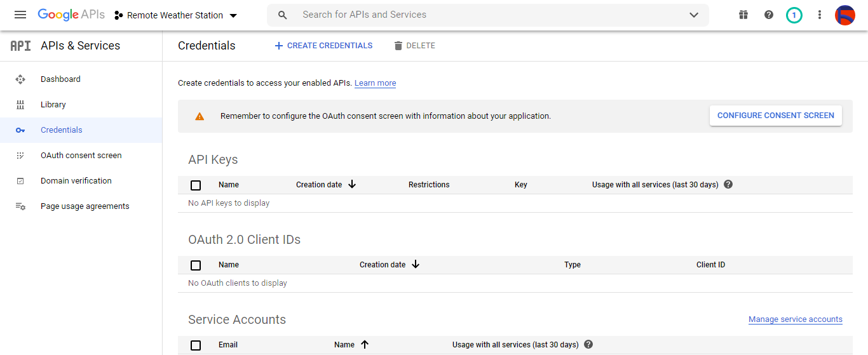This screenshot has height=355, width=868.
Task: Expand the search bar dropdown arrow
Action: (x=694, y=15)
